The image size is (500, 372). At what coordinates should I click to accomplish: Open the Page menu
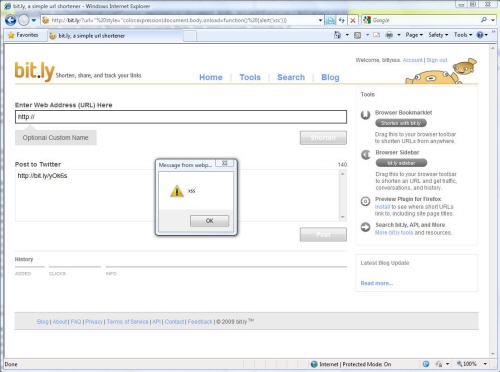point(414,35)
